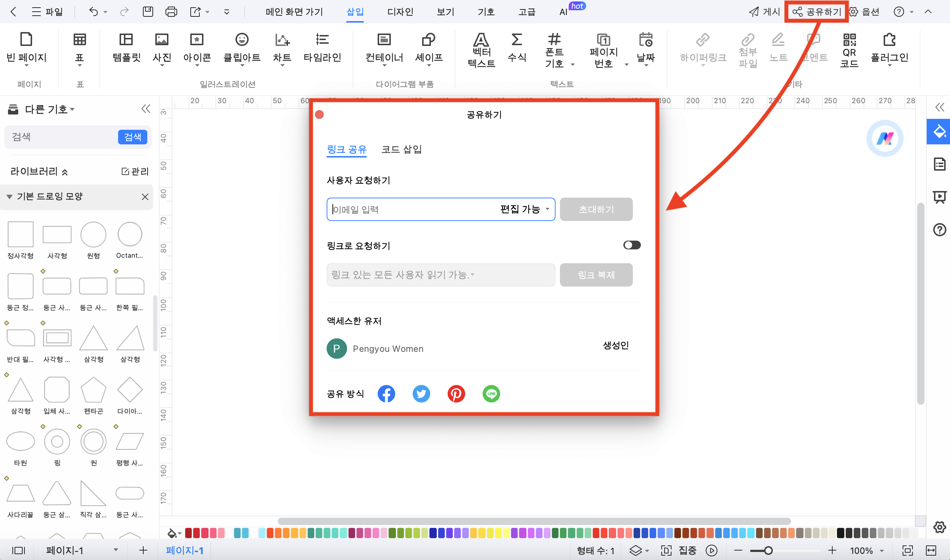950x560 pixels.
Task: Add a new page with plus button
Action: point(143,551)
